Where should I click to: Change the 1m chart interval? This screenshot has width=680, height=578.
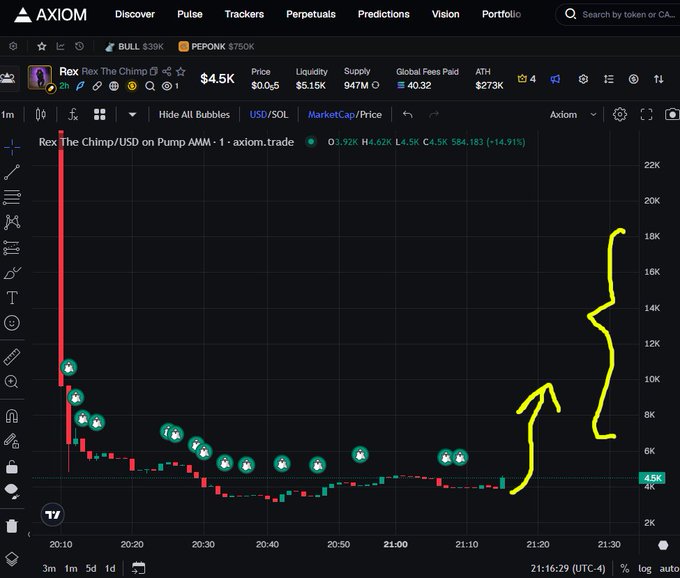(x=7, y=114)
